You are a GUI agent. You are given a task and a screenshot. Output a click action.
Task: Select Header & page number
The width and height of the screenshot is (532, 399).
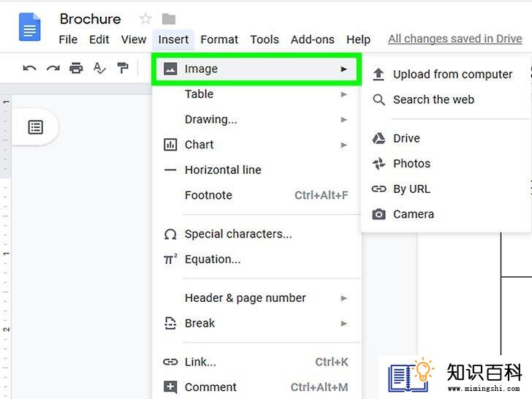click(256, 298)
